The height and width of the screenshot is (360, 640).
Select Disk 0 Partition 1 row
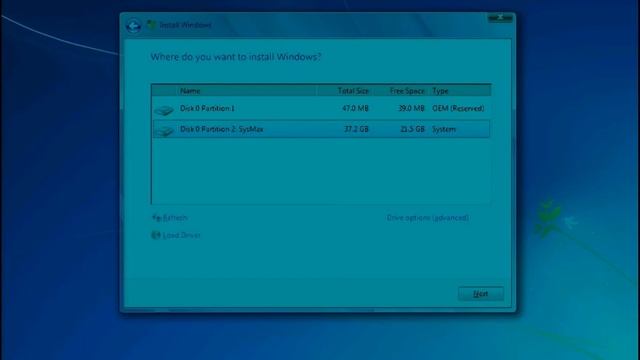coord(321,109)
